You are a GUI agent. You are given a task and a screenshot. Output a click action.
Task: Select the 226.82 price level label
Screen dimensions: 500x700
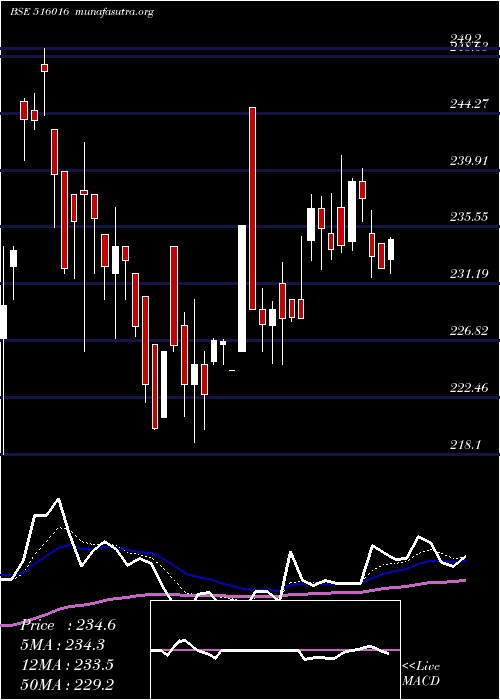click(469, 331)
